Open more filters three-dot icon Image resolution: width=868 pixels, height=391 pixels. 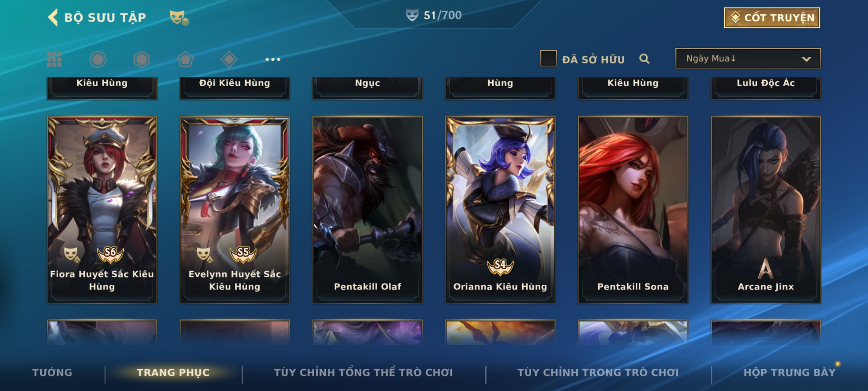coord(273,59)
